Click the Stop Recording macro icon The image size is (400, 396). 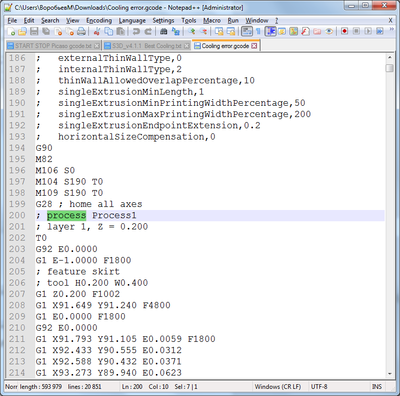[356, 32]
